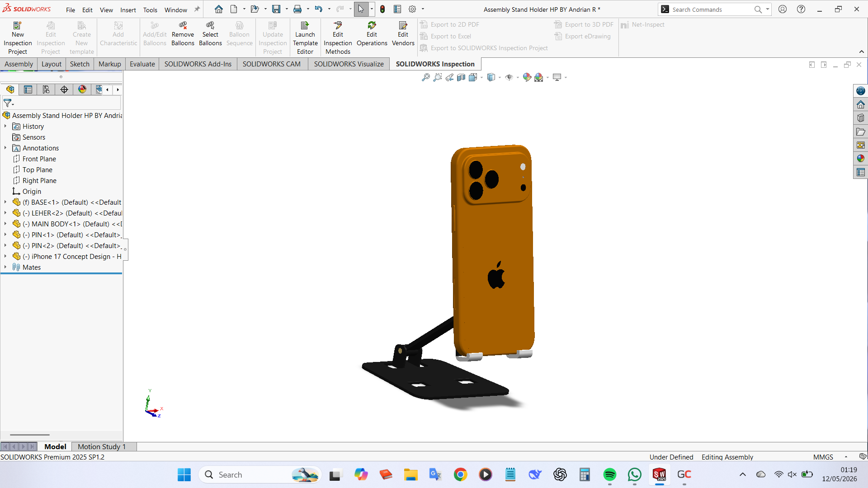Open the Custom Properties task pane
868x488 pixels.
pos(861,172)
